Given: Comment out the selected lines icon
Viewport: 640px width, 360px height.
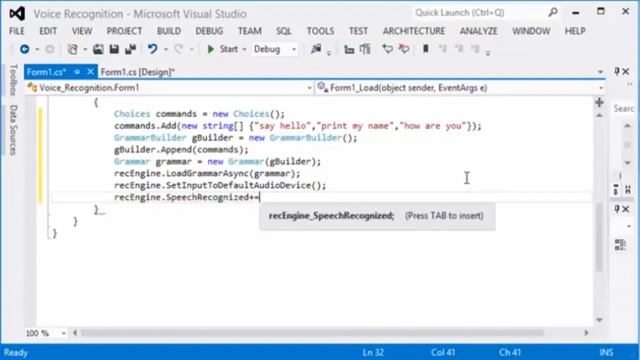Looking at the screenshot, I should [387, 49].
